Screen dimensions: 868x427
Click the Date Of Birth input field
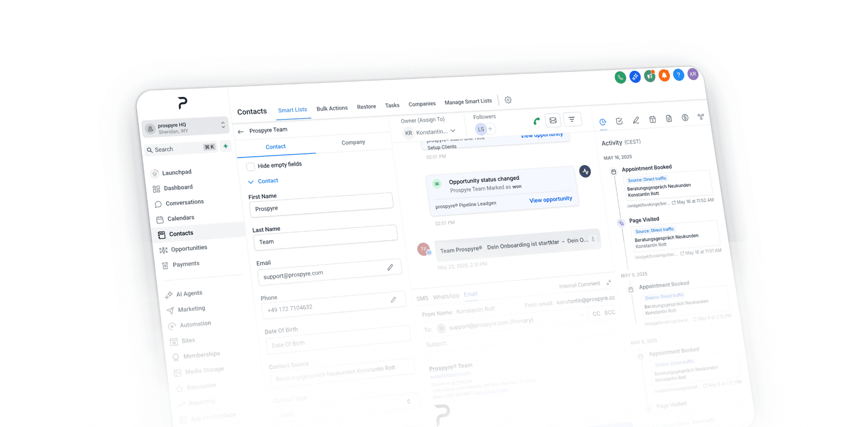pos(338,340)
